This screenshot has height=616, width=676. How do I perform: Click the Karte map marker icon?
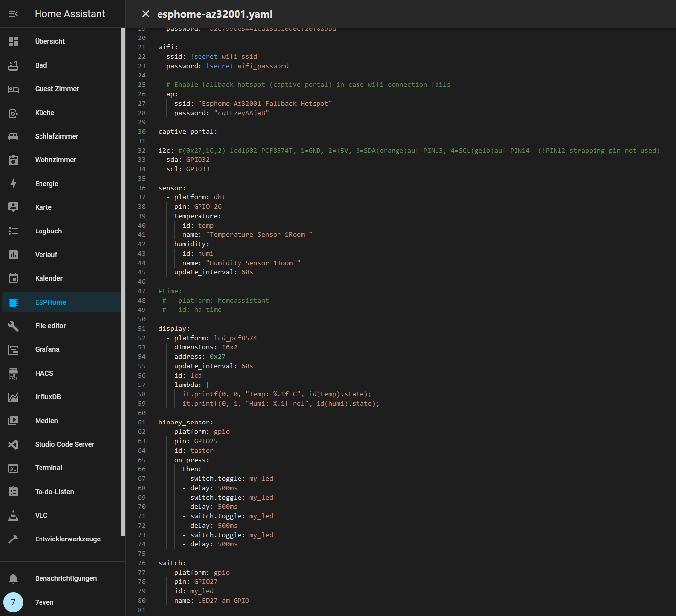[x=13, y=207]
